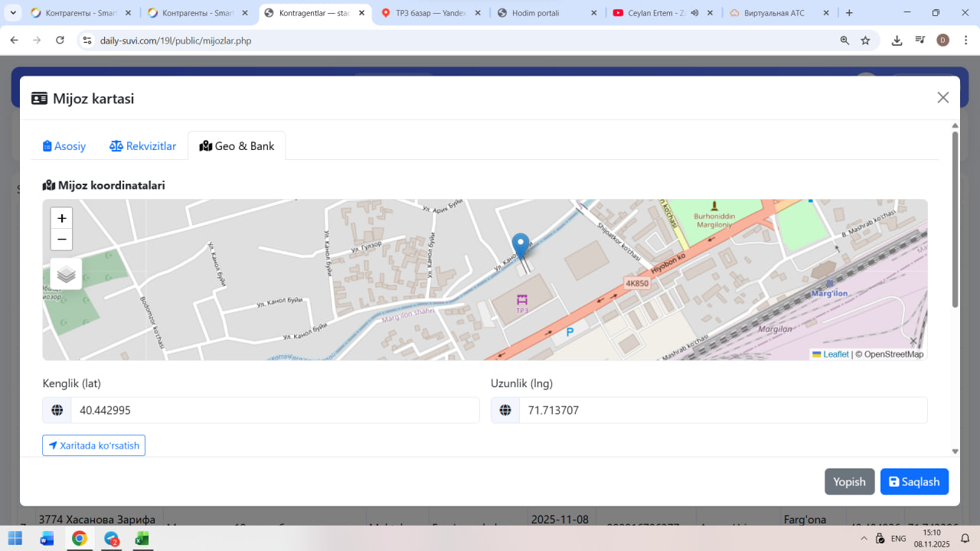Close the Hodim portali browser tab
Screen dimensions: 980x551
(x=594, y=13)
